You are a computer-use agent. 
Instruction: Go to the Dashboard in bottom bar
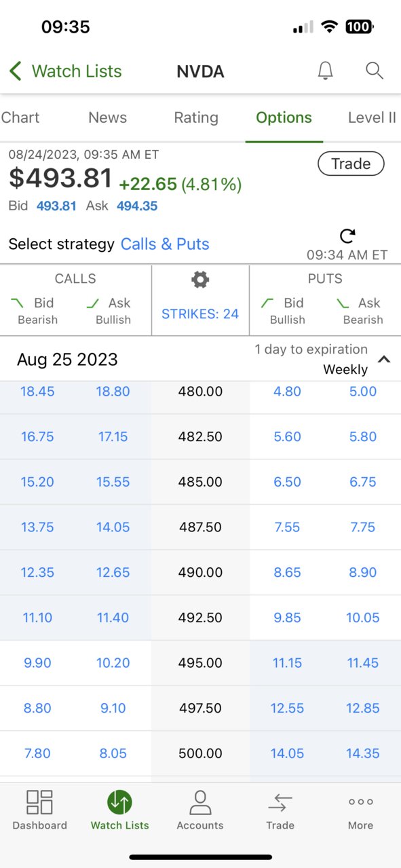[39, 810]
